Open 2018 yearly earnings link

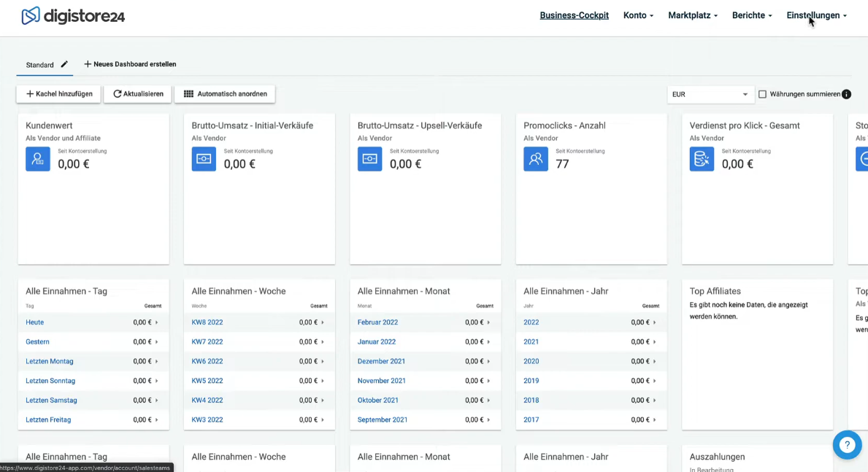tap(531, 400)
